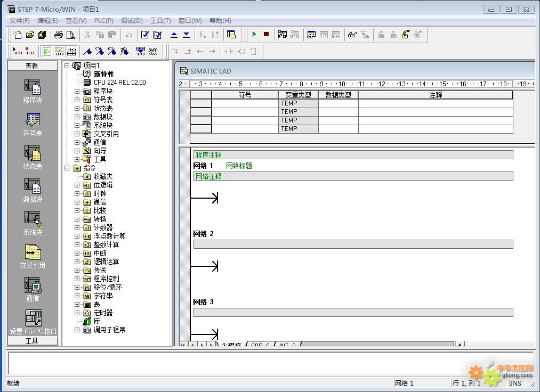Image resolution: width=540 pixels, height=392 pixels.
Task: Select the 新特性 item in the project tree
Action: pyautogui.click(x=103, y=74)
